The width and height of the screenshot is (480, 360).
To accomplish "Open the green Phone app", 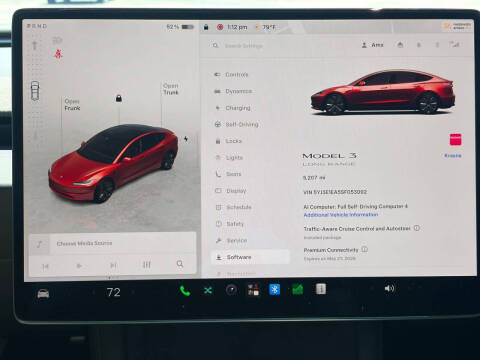I will click(185, 291).
